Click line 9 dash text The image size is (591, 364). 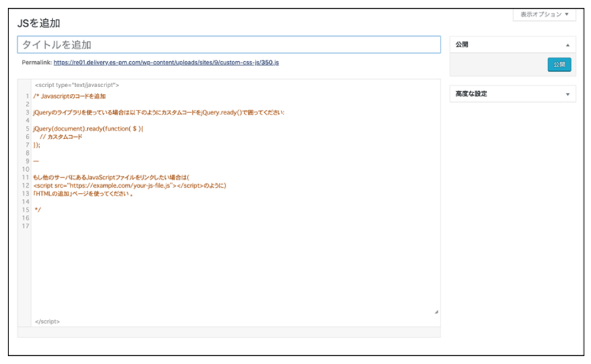coord(36,161)
